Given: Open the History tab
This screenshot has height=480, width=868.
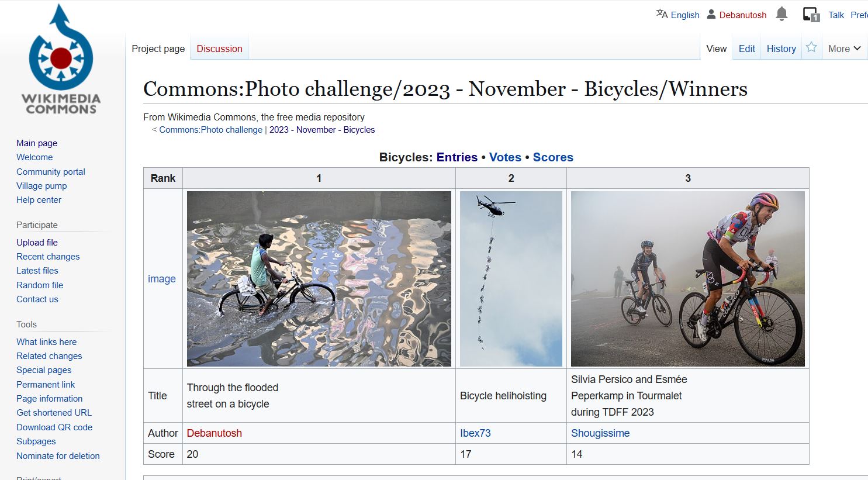Looking at the screenshot, I should (x=781, y=49).
